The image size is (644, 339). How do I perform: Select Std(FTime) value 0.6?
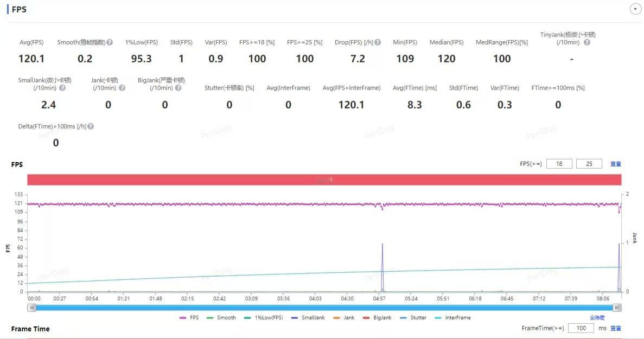pos(463,105)
